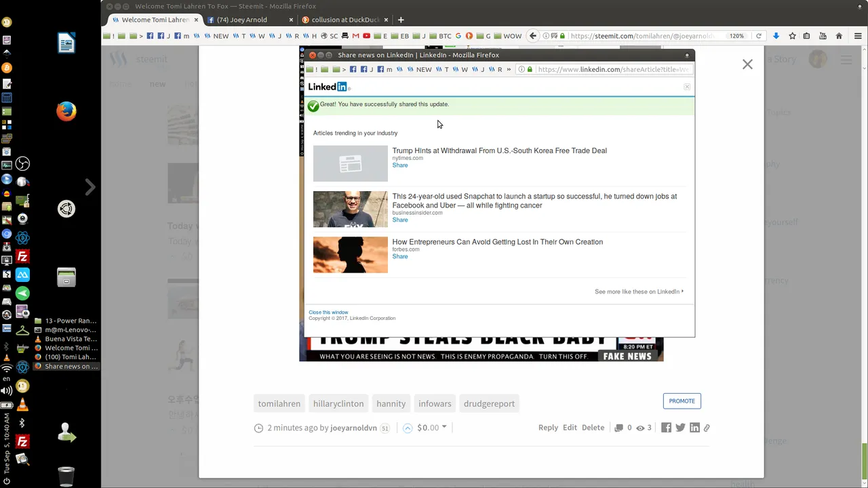
Task: Open the EB bookmark in main toolbar
Action: click(400, 36)
